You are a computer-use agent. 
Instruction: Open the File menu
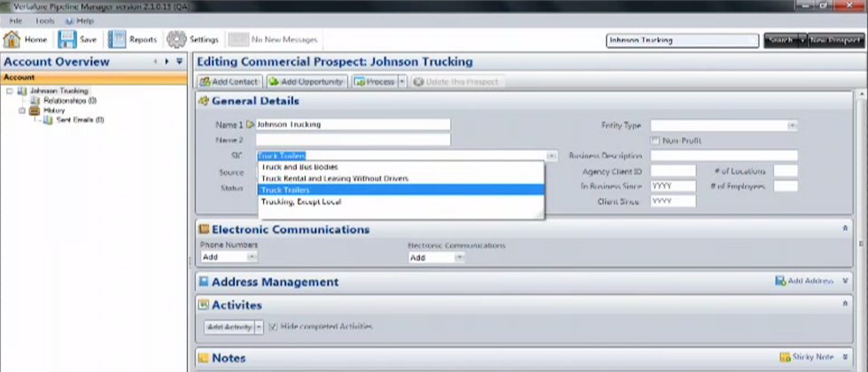[x=16, y=20]
